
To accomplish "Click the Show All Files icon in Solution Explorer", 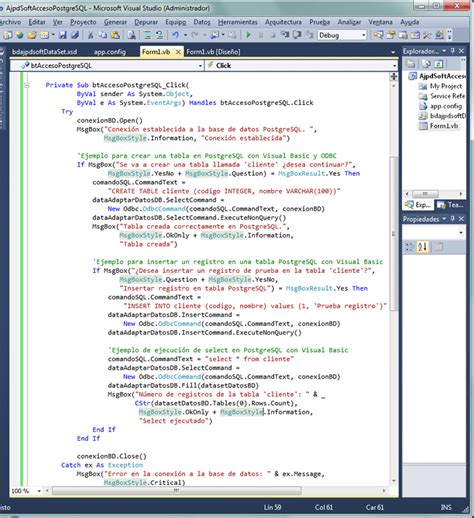I will [426, 63].
